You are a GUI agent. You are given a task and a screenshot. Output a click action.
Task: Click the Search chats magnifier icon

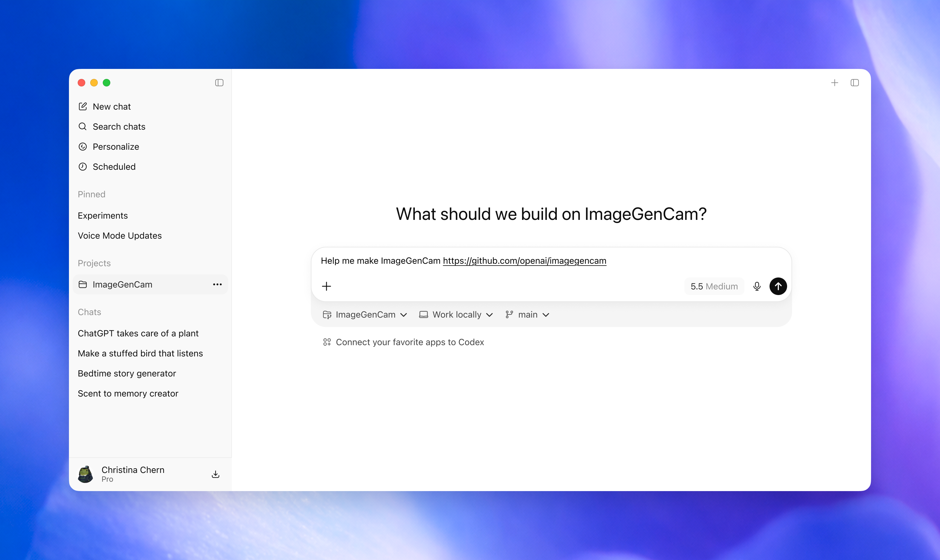coord(83,127)
